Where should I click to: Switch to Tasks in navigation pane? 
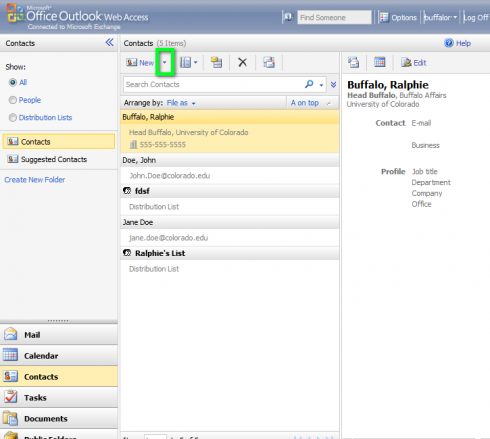pos(59,398)
